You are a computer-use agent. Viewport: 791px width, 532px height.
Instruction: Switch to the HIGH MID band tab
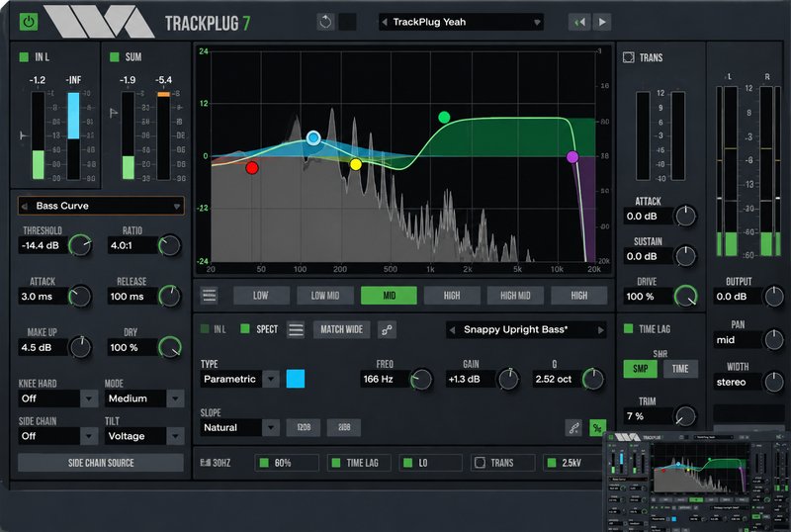515,296
